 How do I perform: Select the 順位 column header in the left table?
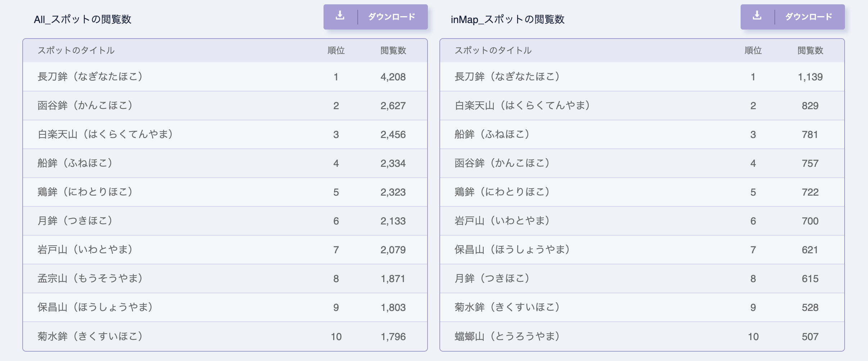[336, 51]
